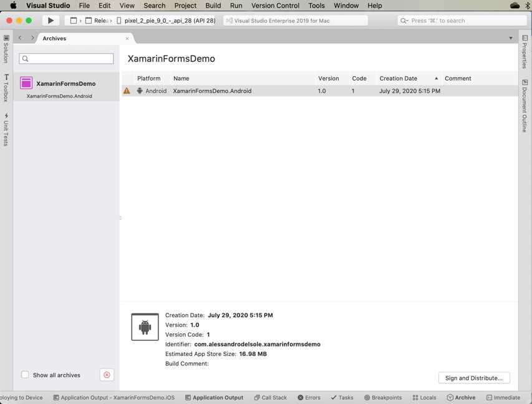The image size is (532, 404).
Task: Click the warning triangle on the archive entry
Action: (x=127, y=91)
